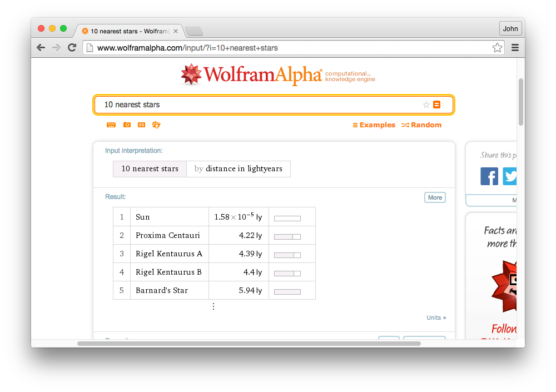556x392 pixels.
Task: Click the macOS yellow minimize button
Action: pos(52,28)
